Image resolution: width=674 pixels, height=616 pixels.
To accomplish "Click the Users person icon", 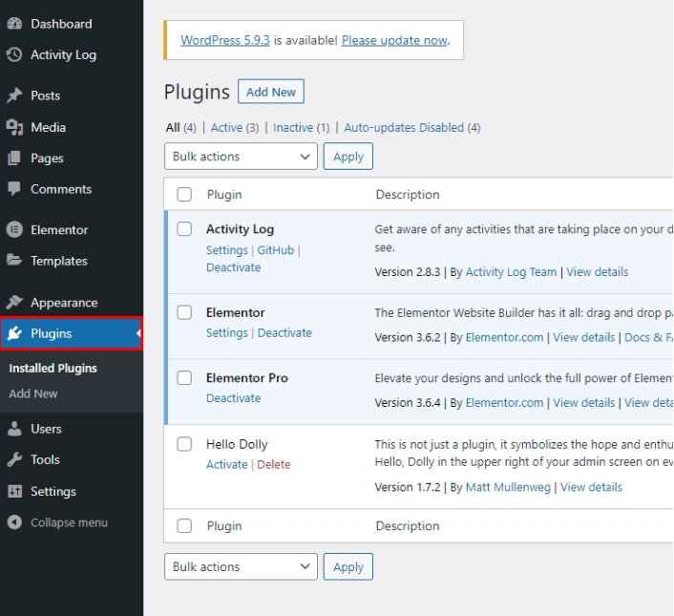I will click(x=14, y=429).
